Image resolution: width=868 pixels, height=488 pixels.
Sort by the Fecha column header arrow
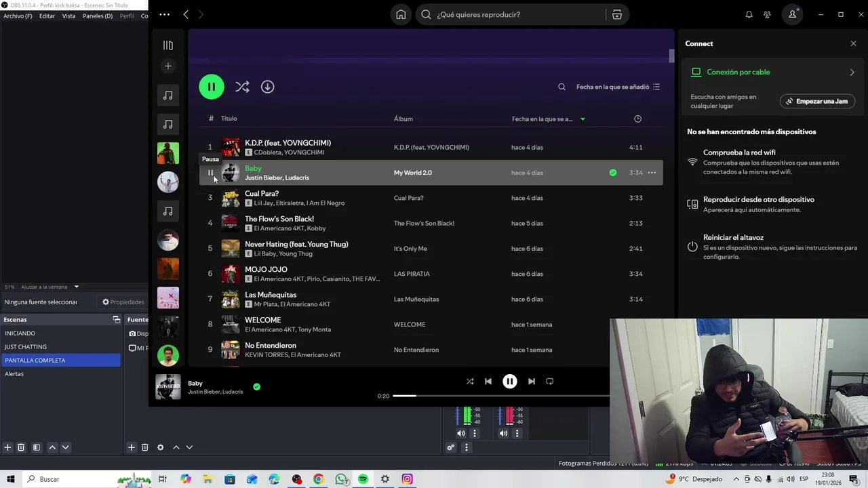click(x=583, y=119)
